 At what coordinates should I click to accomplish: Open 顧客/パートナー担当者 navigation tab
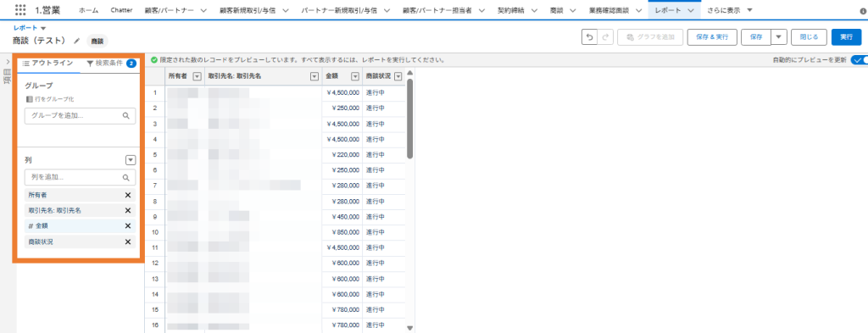pos(438,10)
